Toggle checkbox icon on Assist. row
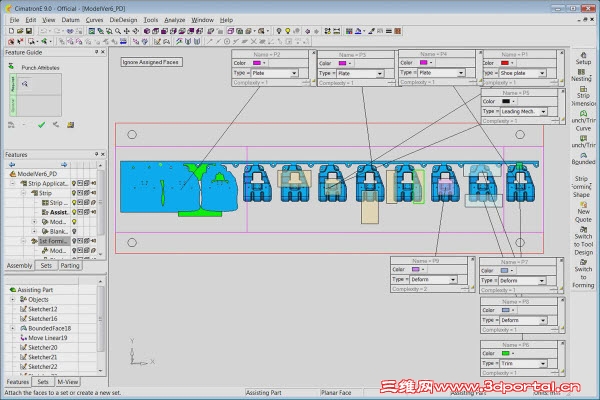Screen dimensions: 600x400 80,212
